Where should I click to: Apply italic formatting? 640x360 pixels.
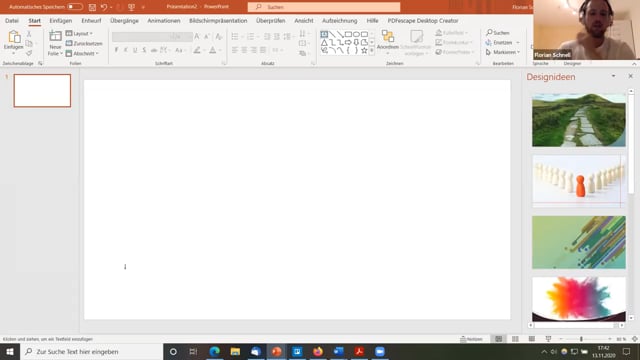(126, 50)
